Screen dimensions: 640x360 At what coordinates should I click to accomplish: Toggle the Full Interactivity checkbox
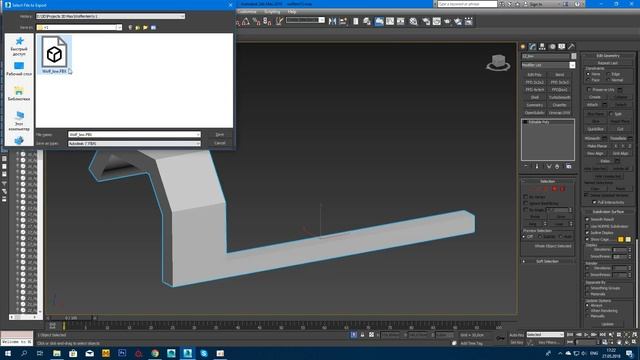coord(594,202)
